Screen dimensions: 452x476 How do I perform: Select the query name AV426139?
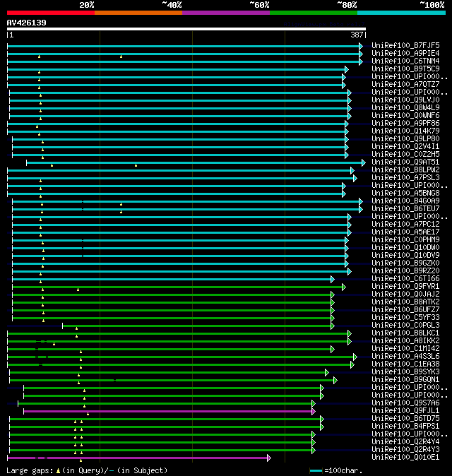[x=26, y=23]
